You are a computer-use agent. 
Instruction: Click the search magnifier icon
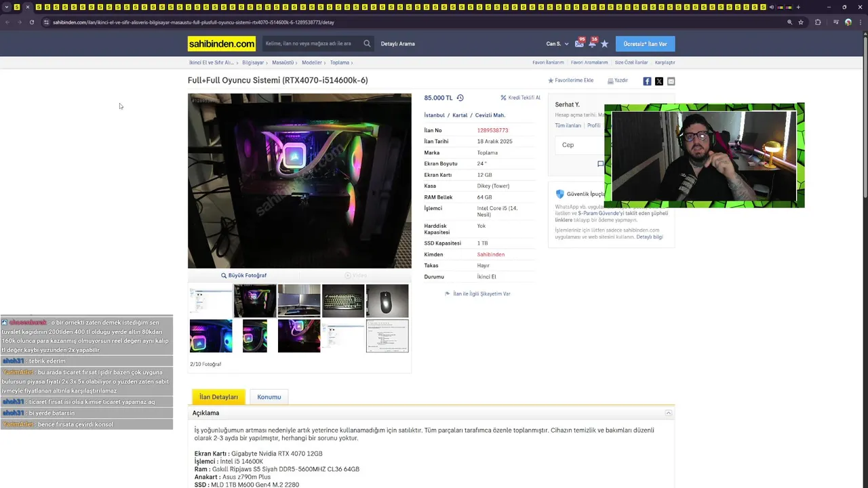point(367,43)
